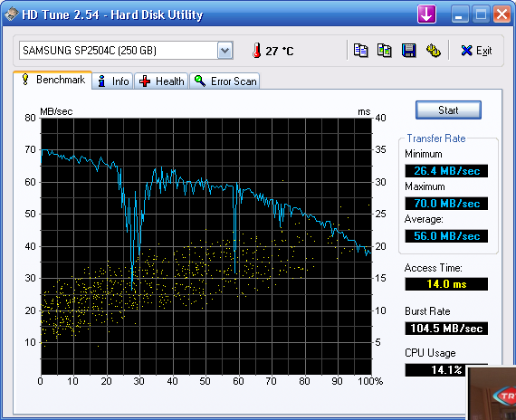Switch to the Benchmark tab

(x=53, y=80)
